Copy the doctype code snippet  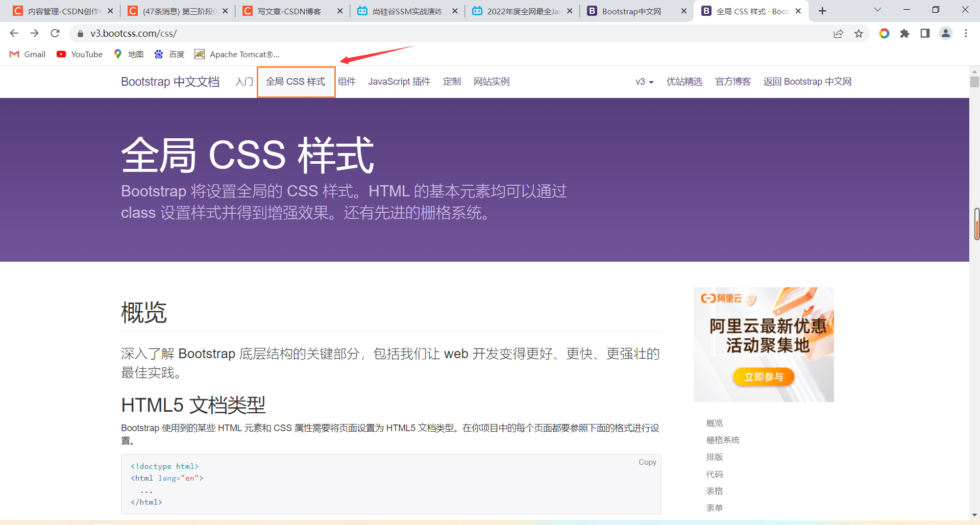[x=647, y=462]
